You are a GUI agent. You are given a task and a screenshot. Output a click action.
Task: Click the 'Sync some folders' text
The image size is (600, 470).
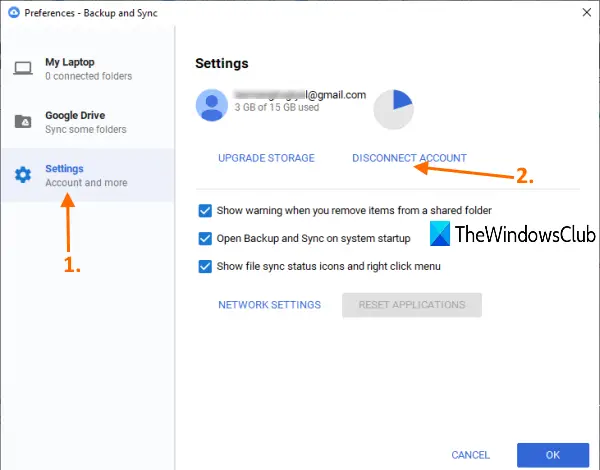point(86,129)
